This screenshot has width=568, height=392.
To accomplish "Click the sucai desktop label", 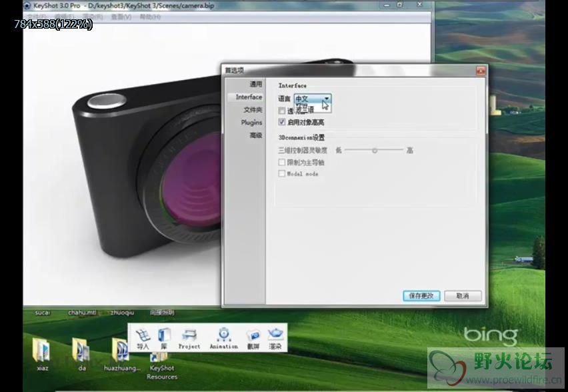I will (43, 312).
